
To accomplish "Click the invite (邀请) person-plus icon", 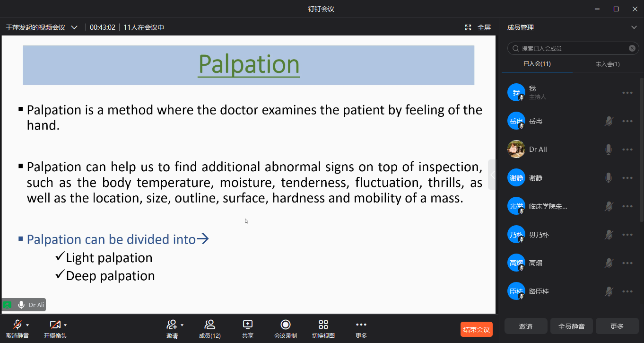I will [172, 325].
